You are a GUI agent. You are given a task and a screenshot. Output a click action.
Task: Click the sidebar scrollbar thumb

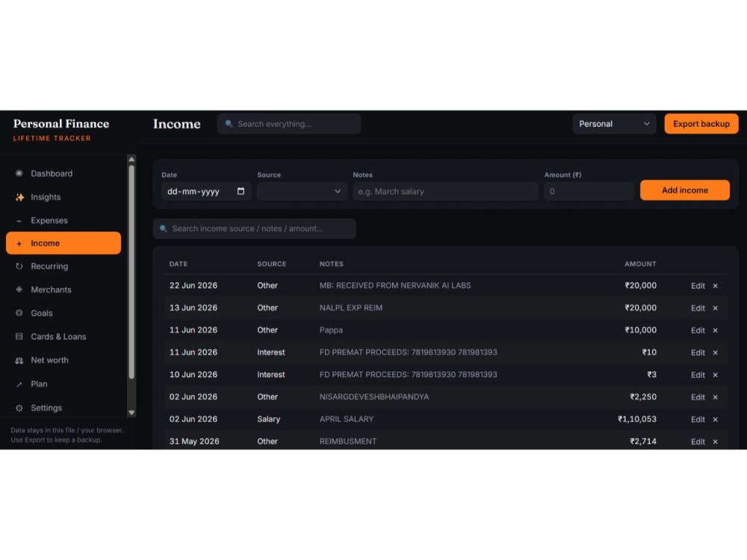[x=131, y=272]
